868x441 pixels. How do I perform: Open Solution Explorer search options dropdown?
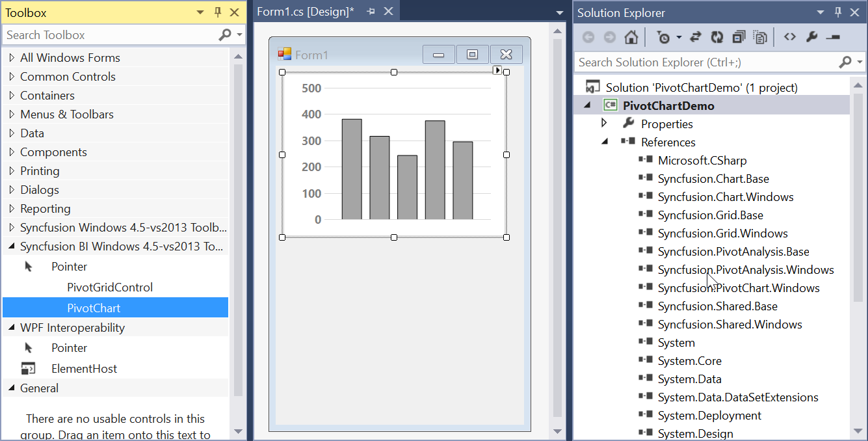click(x=860, y=62)
